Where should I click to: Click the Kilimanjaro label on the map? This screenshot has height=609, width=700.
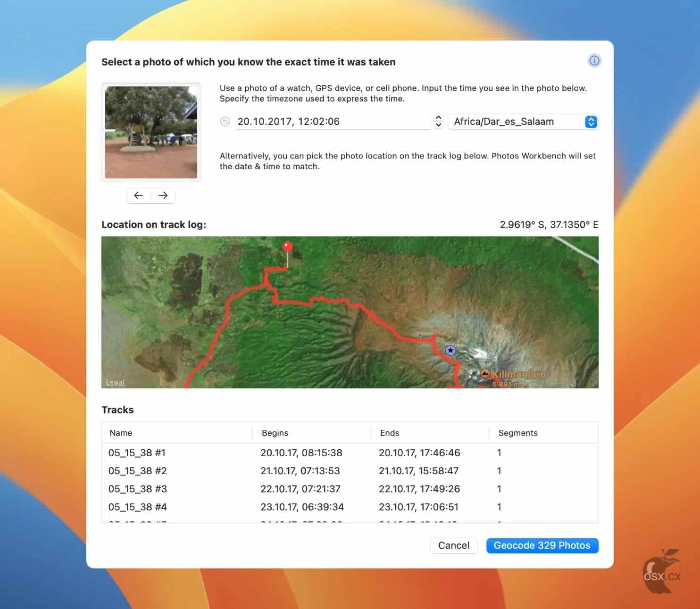519,374
